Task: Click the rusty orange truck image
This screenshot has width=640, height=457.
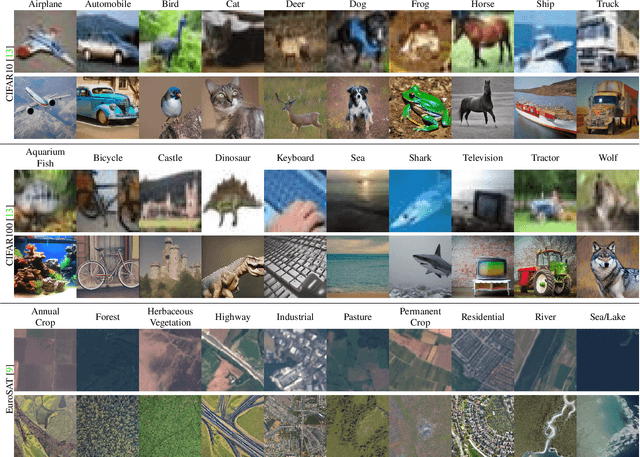Action: coord(608,108)
